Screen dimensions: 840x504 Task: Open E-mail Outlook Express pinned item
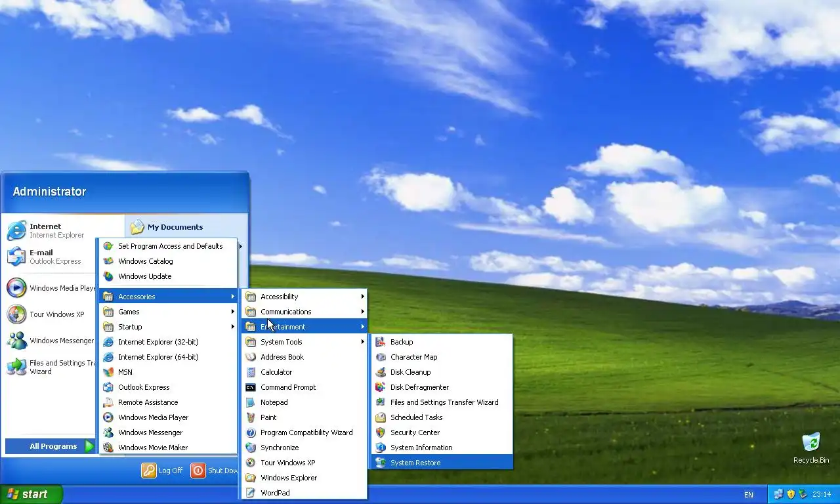(x=50, y=257)
